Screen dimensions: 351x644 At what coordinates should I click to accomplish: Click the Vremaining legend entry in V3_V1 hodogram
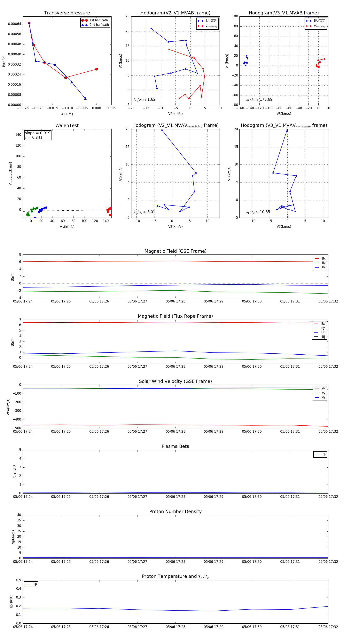pos(316,26)
